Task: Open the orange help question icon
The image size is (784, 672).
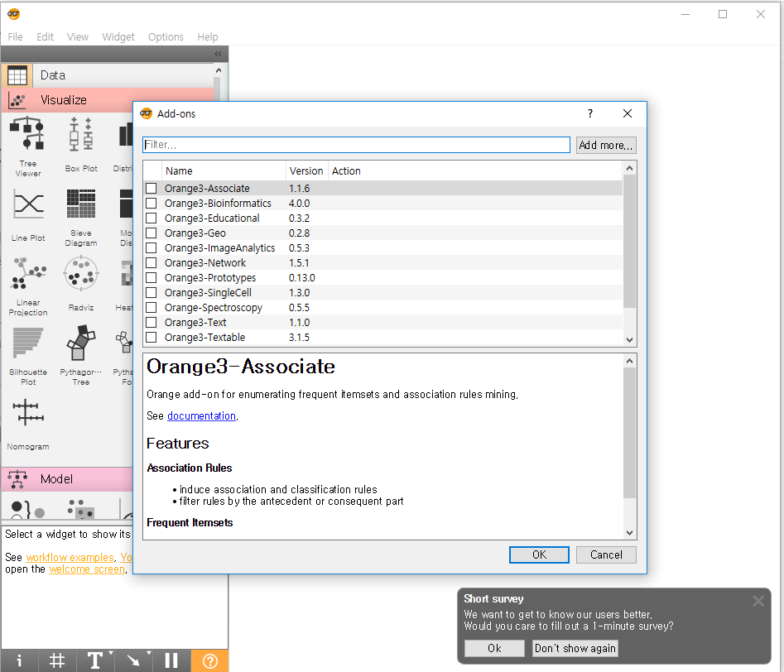Action: [210, 661]
